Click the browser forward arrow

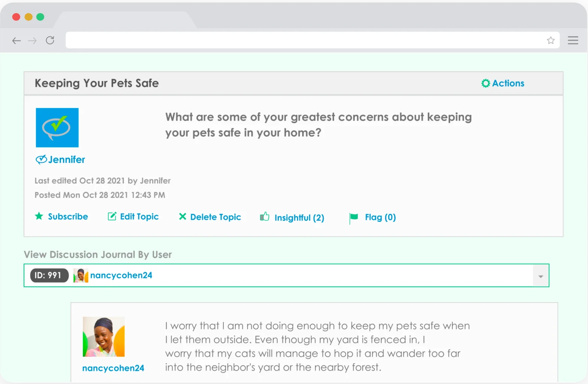click(x=33, y=40)
